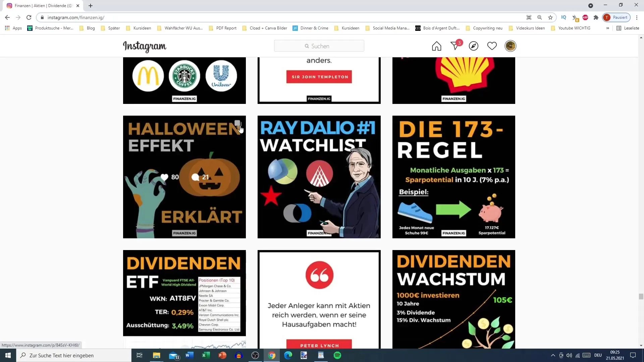Open the Ray Dalio Watchlist post

pyautogui.click(x=319, y=177)
